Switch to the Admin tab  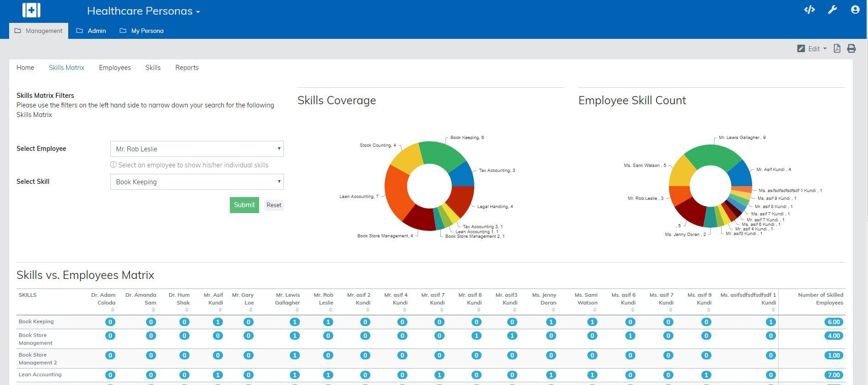tap(91, 31)
